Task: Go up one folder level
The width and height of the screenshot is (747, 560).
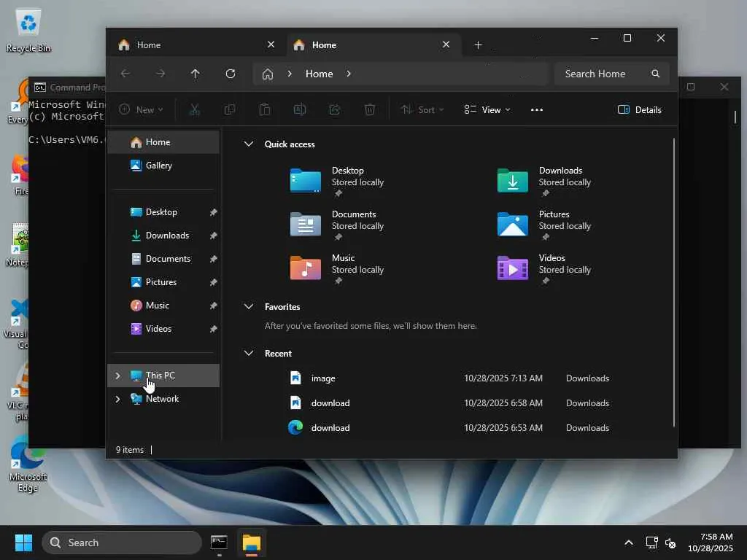Action: point(196,74)
